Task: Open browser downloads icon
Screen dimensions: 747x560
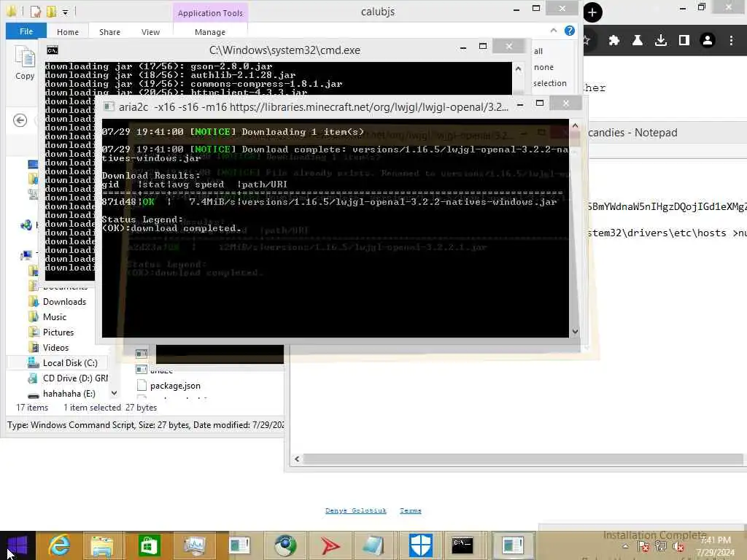Action: pos(660,41)
